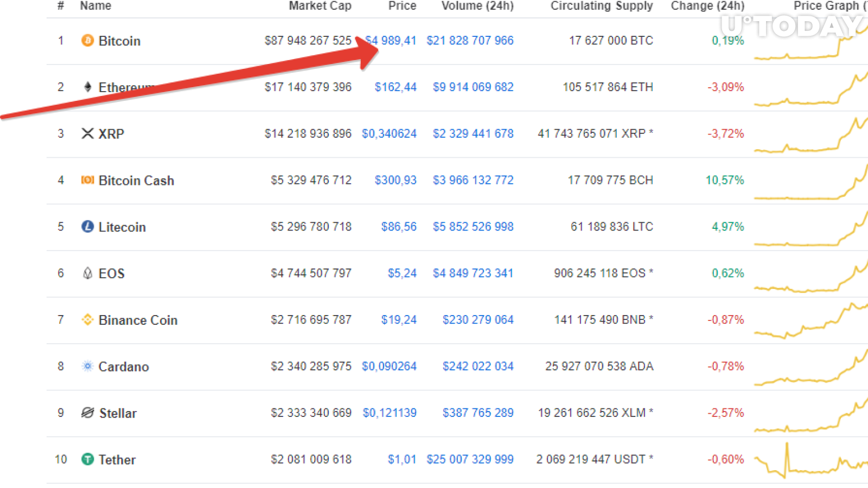
Task: Open Stellar price graph thumbnail
Action: (x=811, y=414)
